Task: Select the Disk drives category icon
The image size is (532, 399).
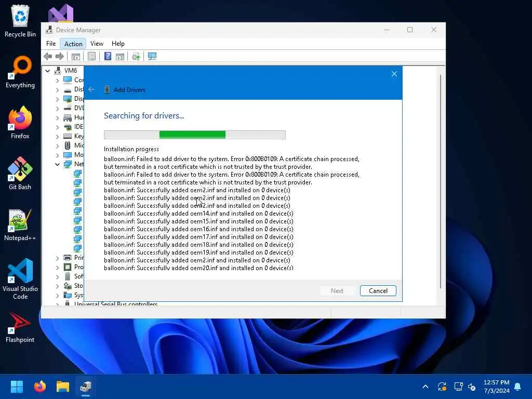Action: pos(68,89)
